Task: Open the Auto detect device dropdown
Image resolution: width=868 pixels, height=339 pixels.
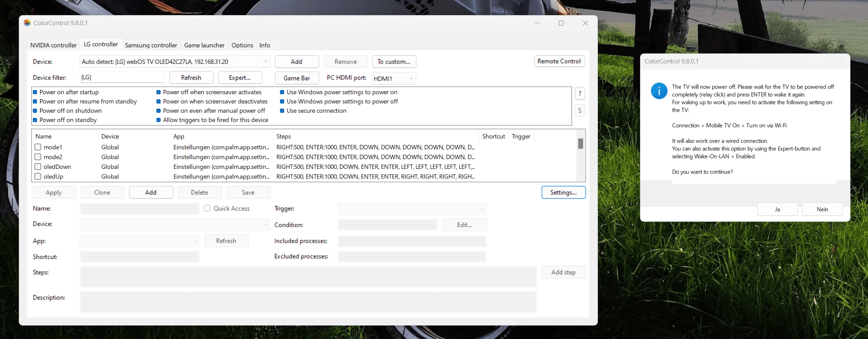Action: click(175, 62)
